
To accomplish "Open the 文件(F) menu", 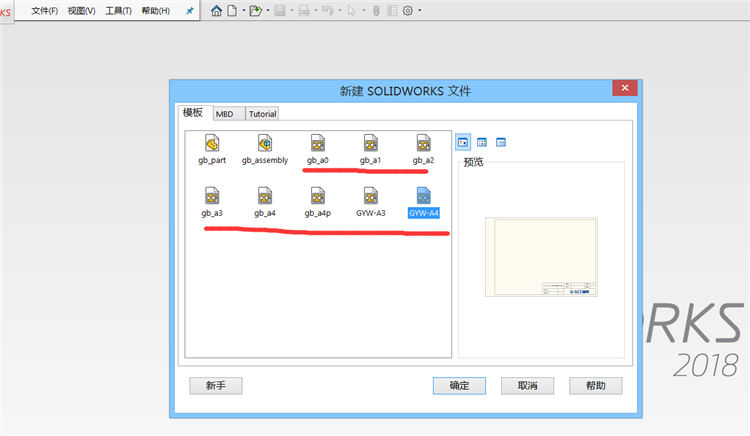I will pyautogui.click(x=44, y=11).
